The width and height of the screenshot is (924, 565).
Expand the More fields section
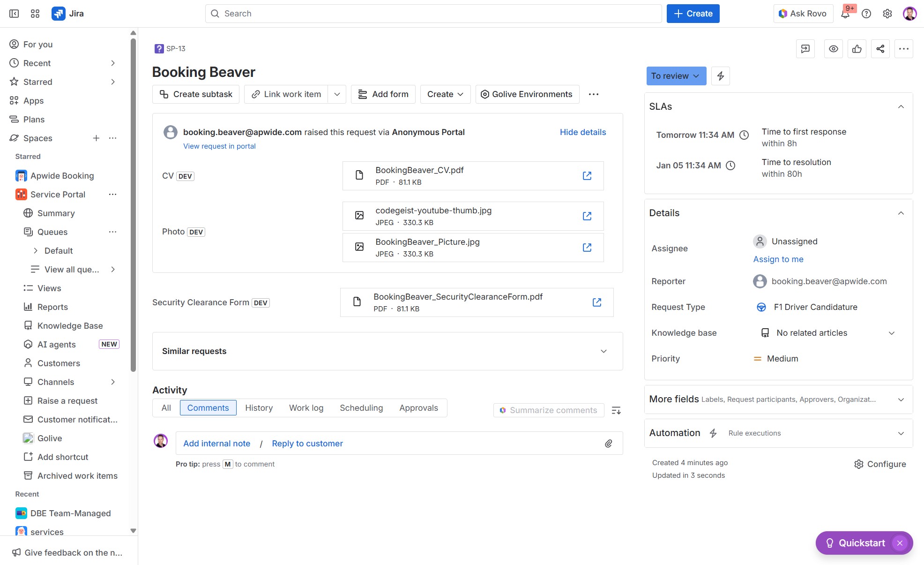coord(900,399)
